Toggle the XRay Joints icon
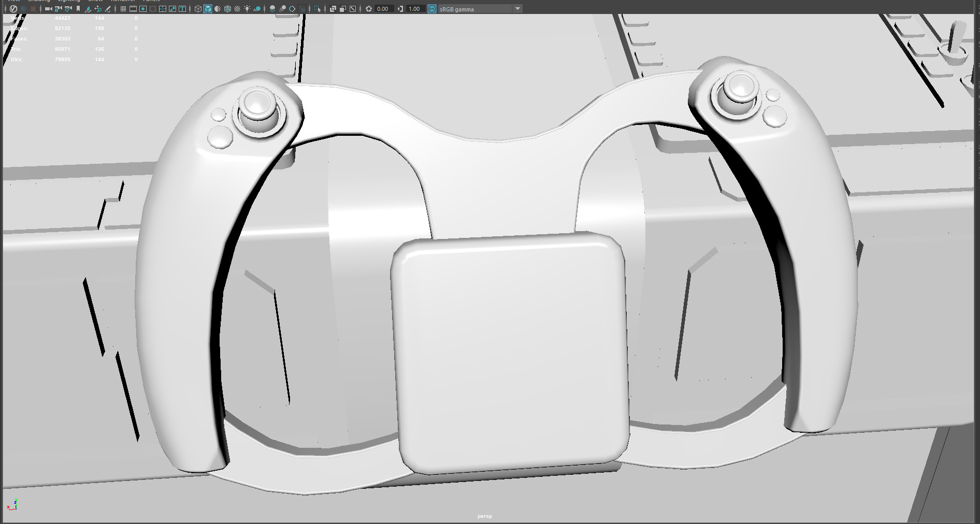 353,9
